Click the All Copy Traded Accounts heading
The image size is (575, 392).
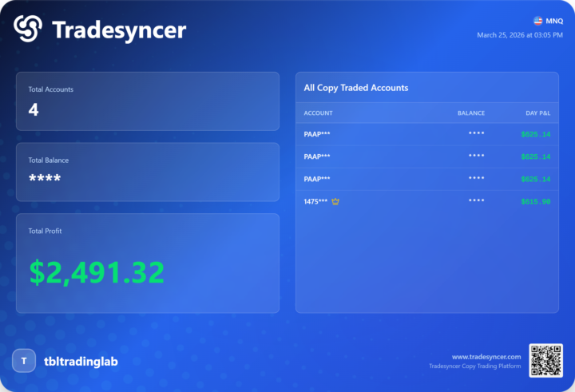pyautogui.click(x=356, y=88)
